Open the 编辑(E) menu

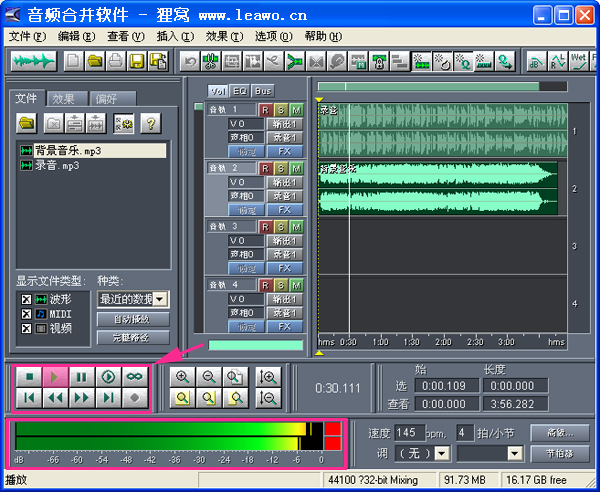77,36
